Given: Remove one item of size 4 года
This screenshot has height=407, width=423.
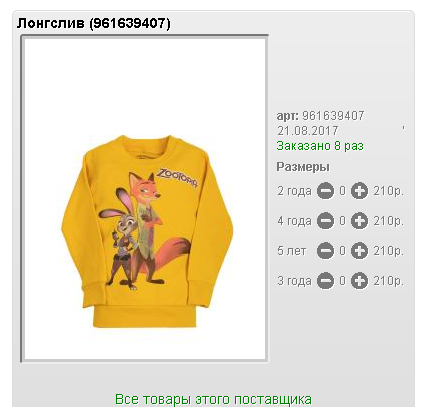Looking at the screenshot, I should pos(325,221).
